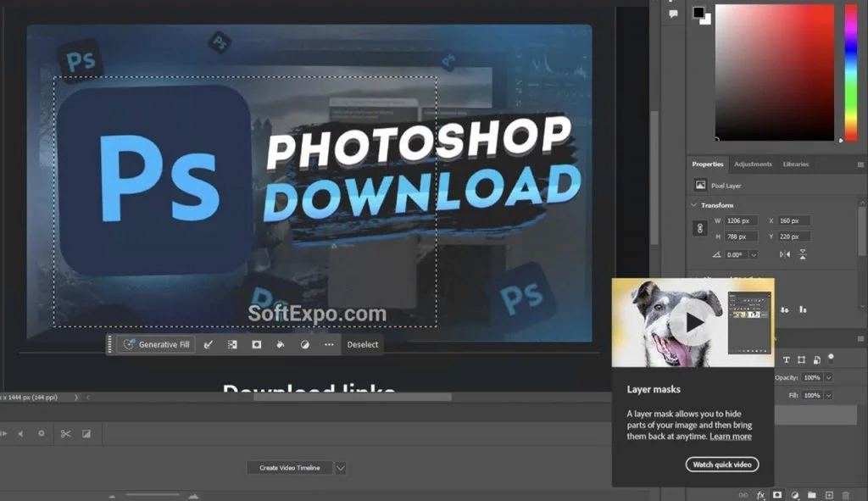Select the Brush icon in the contextual taskbar
Image resolution: width=868 pixels, height=501 pixels.
[209, 344]
